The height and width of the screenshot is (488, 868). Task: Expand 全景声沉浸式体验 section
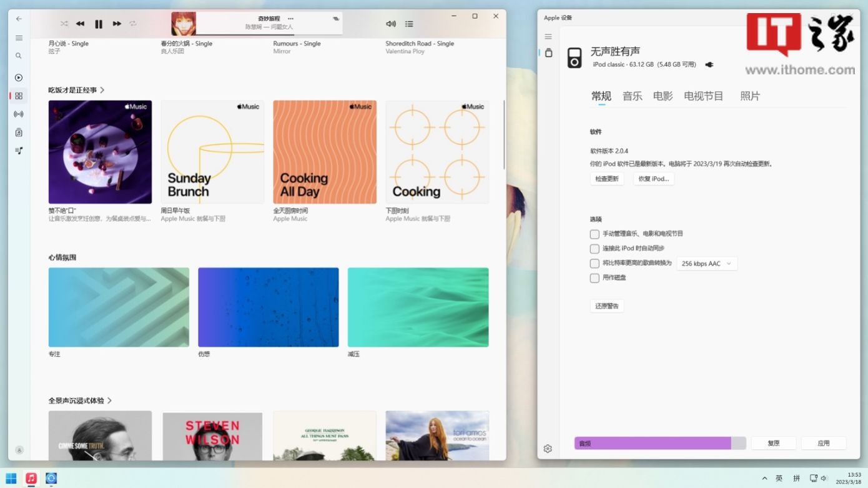click(80, 401)
